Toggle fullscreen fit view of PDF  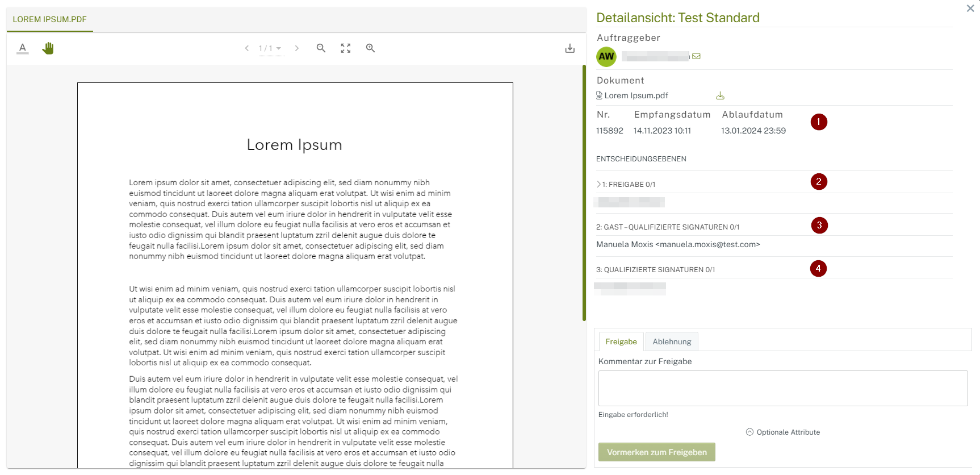point(345,48)
